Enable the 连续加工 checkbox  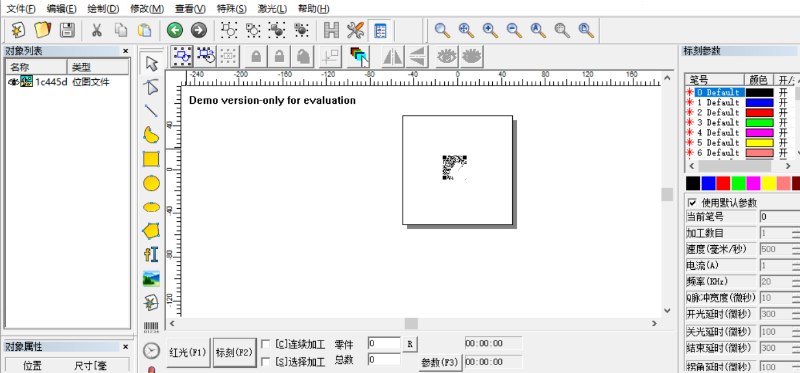[265, 344]
